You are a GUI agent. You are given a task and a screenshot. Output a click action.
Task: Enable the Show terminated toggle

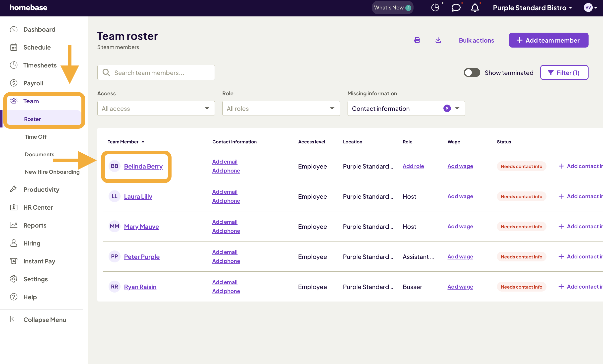472,72
